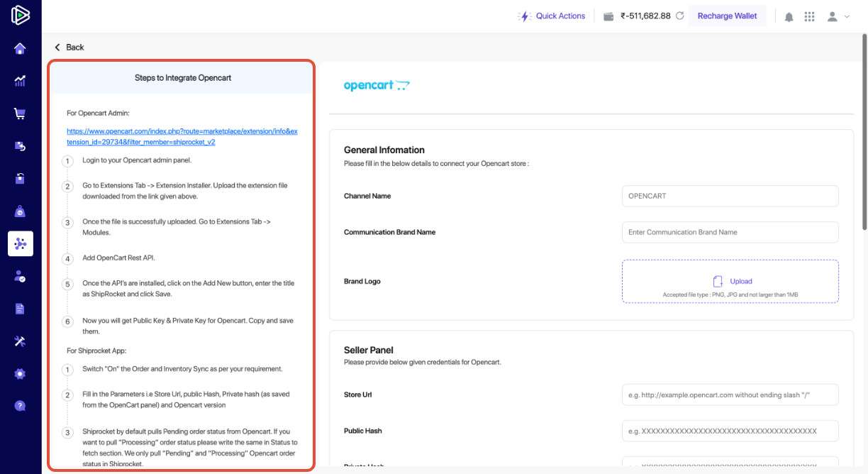Click 'Now you will get Public Key' step
The height and width of the screenshot is (474, 868).
click(x=187, y=326)
